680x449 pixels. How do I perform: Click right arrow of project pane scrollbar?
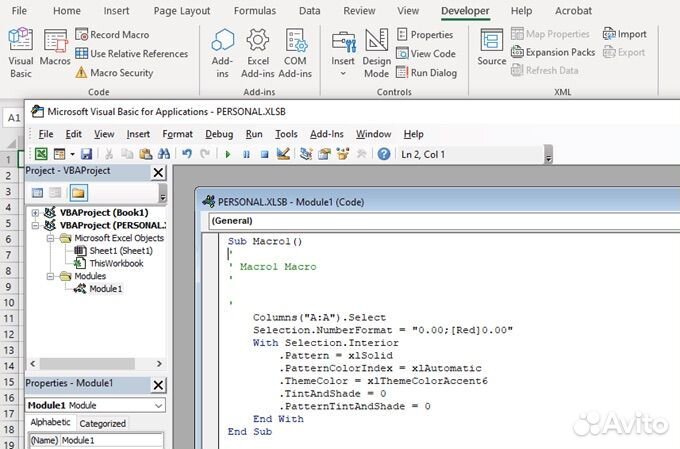click(159, 364)
